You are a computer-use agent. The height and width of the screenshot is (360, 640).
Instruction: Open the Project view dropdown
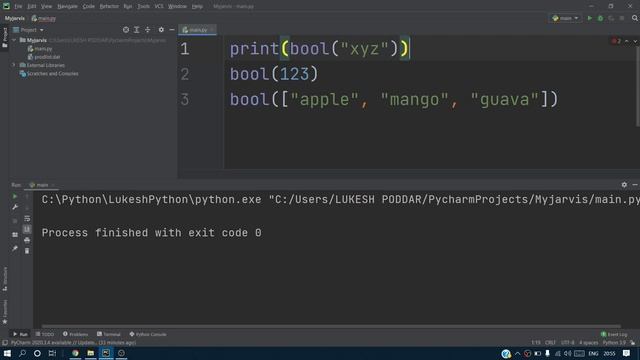click(28, 30)
